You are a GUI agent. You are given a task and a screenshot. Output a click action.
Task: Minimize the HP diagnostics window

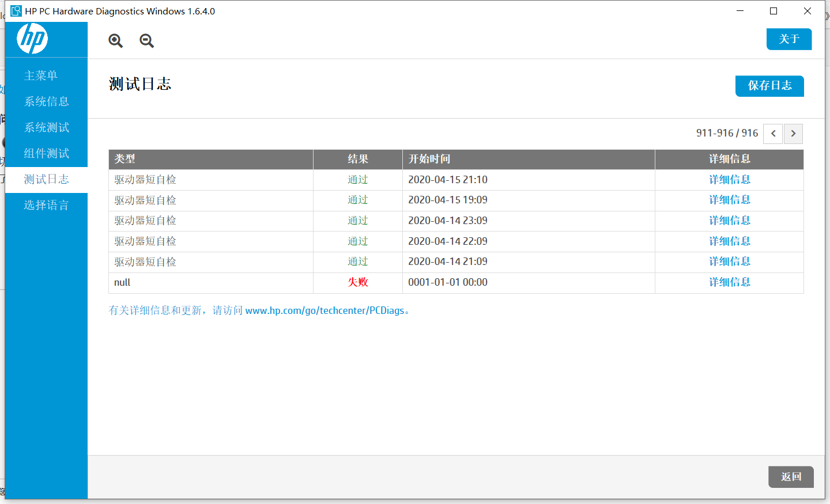coord(740,11)
